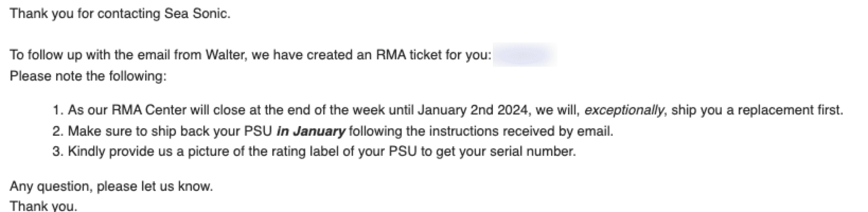Click the "Please note the following:" line
Viewport: 868px width, 212px height.
pyautogui.click(x=88, y=76)
